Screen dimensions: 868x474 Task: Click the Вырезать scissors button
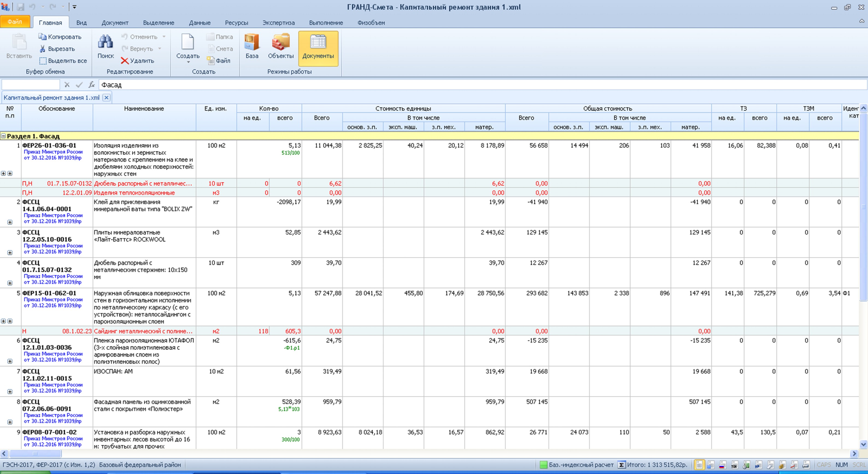pos(57,49)
